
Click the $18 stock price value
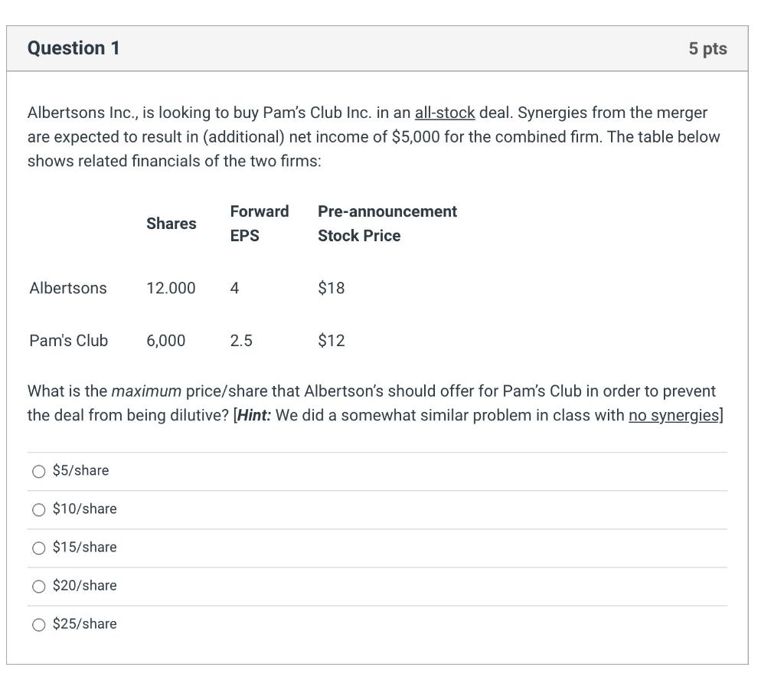pos(331,288)
